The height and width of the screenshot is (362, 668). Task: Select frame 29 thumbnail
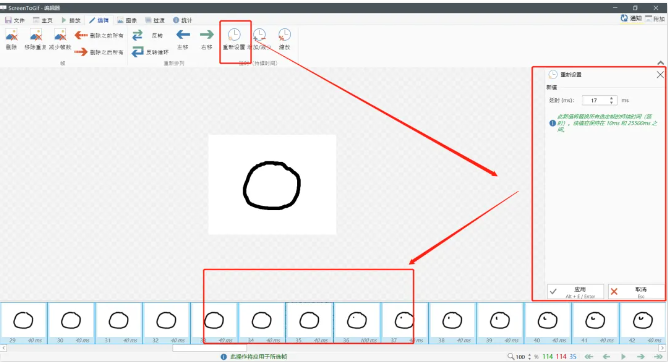click(x=23, y=323)
